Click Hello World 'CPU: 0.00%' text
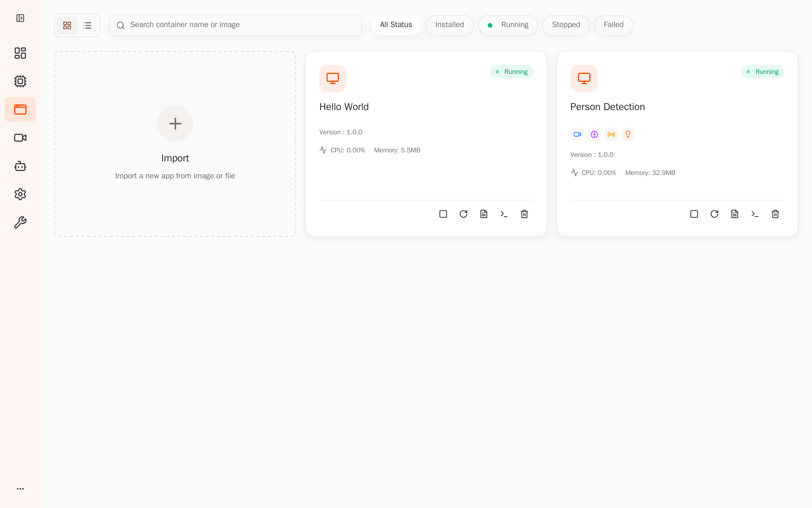Viewport: 812px width, 508px height. pos(348,150)
